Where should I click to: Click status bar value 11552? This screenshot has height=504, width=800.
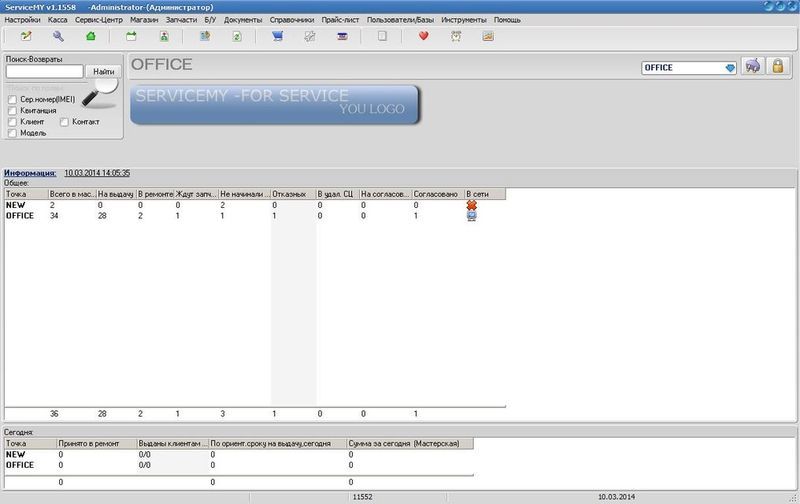(362, 497)
